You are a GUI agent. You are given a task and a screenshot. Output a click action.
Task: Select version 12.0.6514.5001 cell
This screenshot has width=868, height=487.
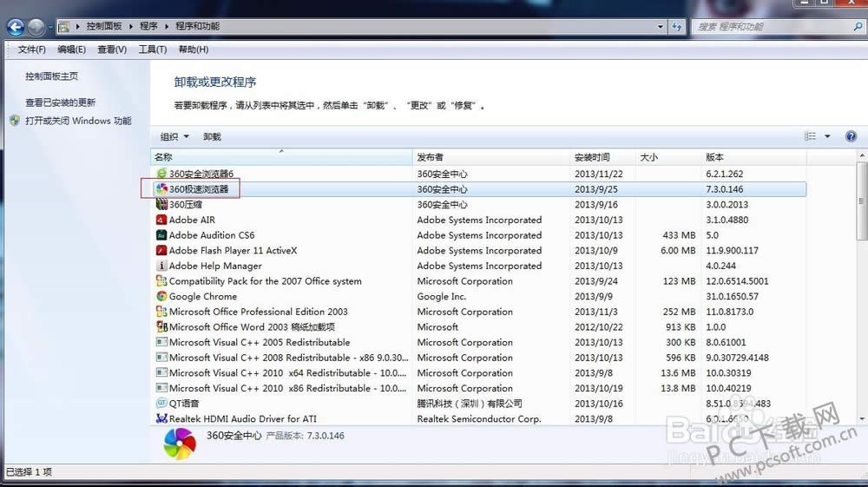coord(737,281)
